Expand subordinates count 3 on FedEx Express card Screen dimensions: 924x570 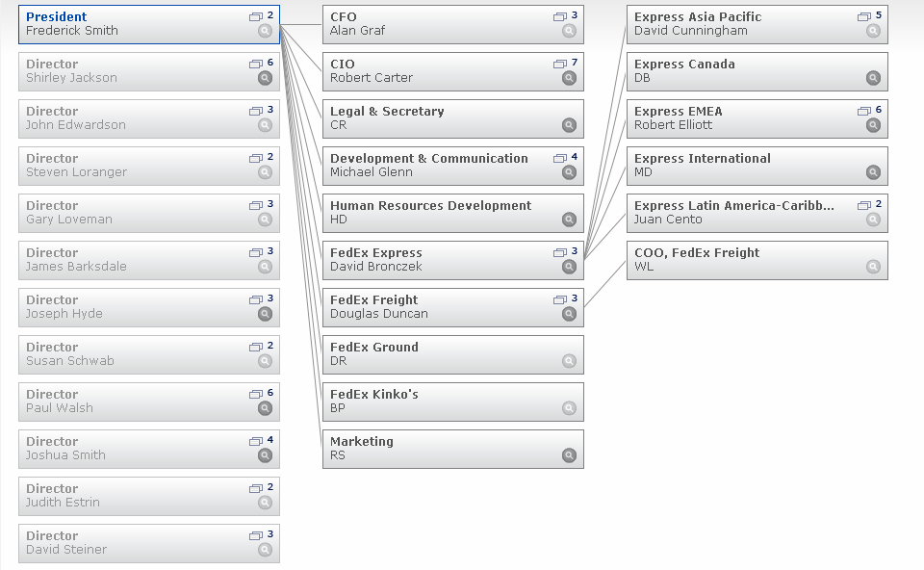[x=565, y=251]
